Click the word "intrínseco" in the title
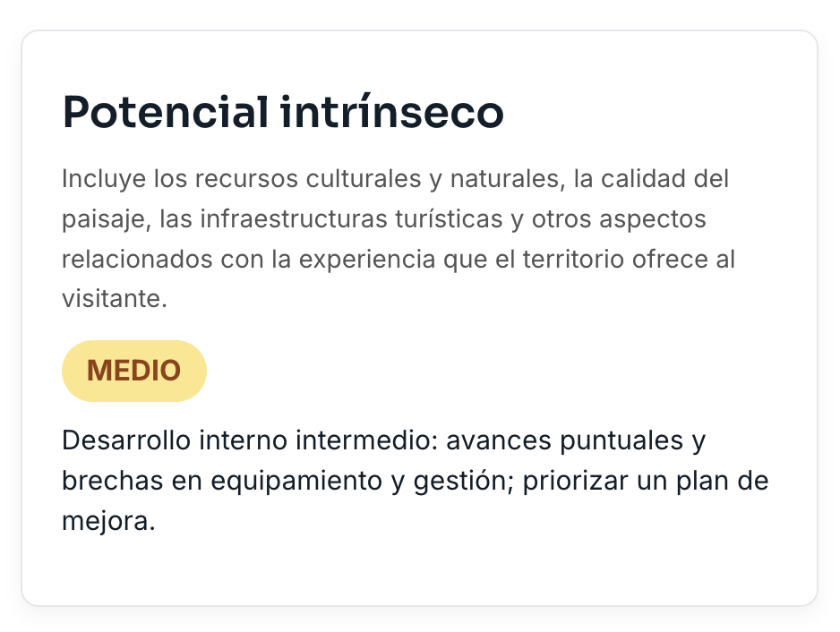This screenshot has height=632, width=840. [392, 113]
